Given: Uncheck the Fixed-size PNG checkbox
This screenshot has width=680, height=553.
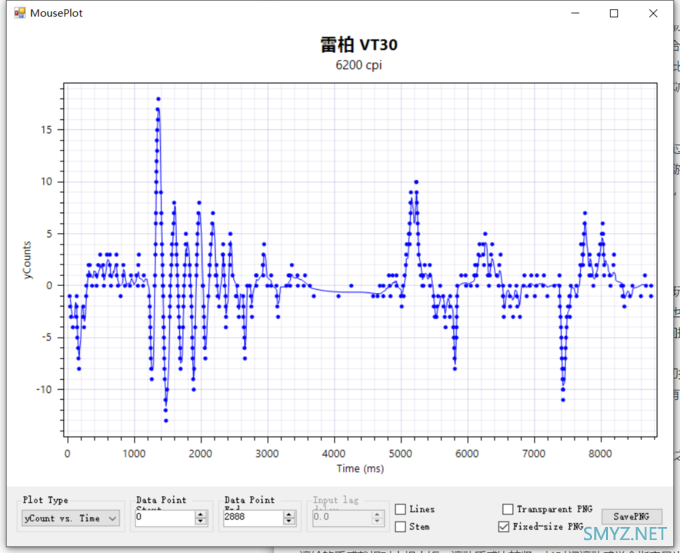Looking at the screenshot, I should pyautogui.click(x=503, y=527).
